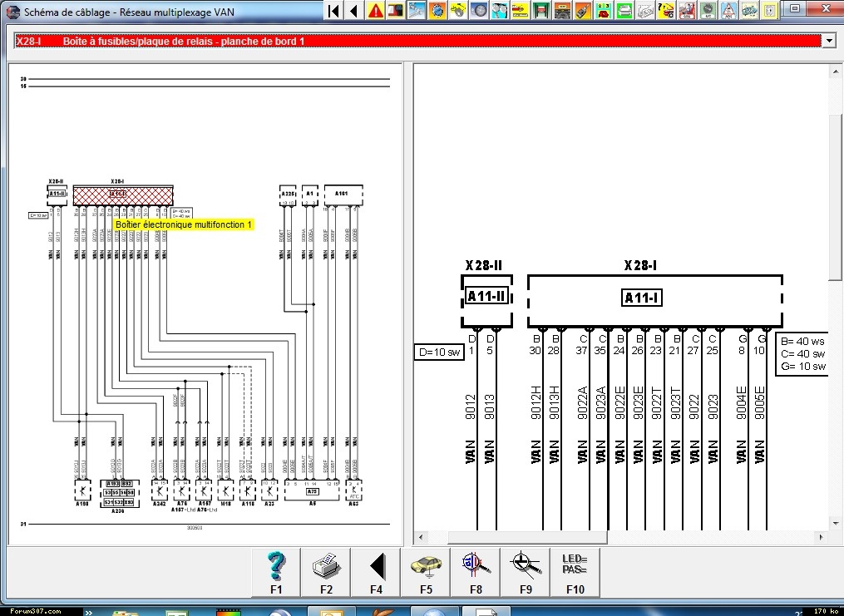Jump to first page with the bar-arrow icon
Screen dimensions: 844x616
click(x=333, y=10)
